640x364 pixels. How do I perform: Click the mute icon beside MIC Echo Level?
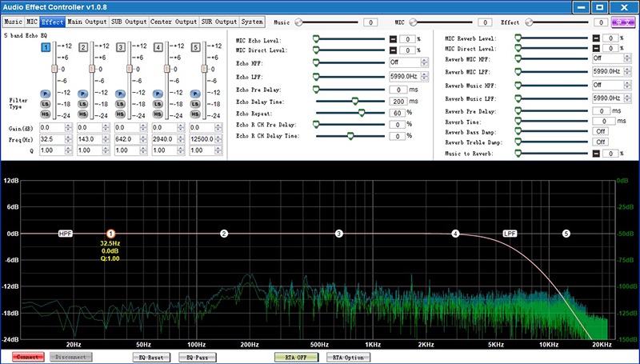point(393,38)
